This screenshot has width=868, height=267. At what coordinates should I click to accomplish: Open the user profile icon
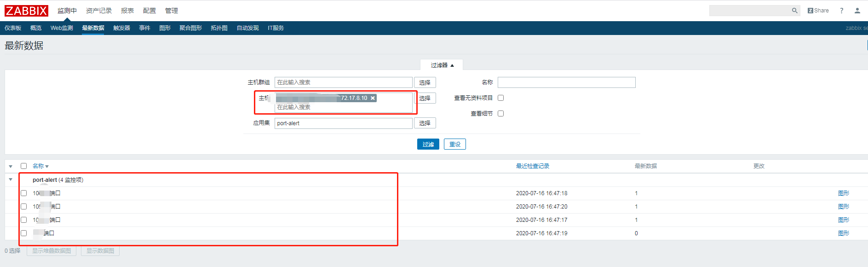point(857,11)
